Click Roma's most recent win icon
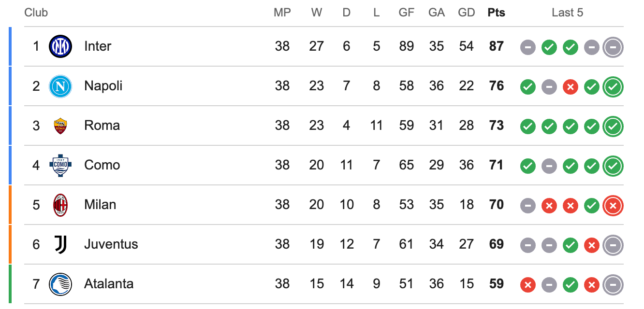This screenshot has height=309, width=644. coord(613,126)
